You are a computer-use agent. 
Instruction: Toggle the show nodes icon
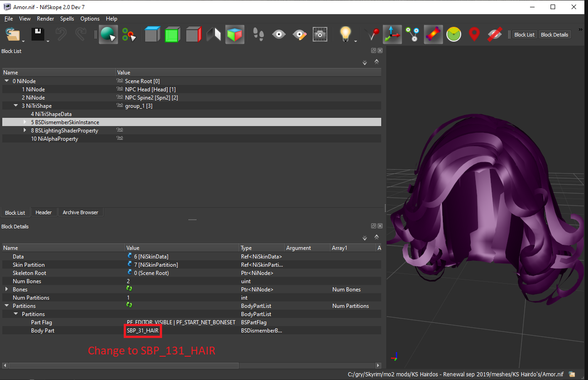(x=412, y=35)
